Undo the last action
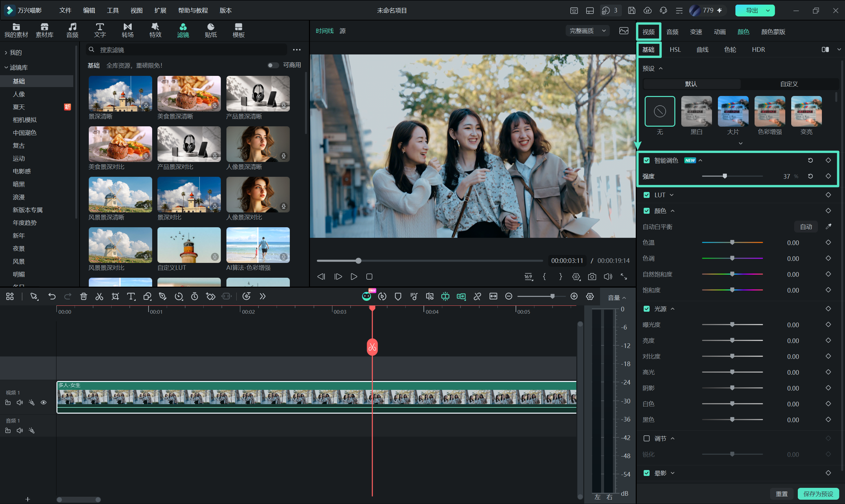Viewport: 845px width, 504px height. pyautogui.click(x=51, y=297)
